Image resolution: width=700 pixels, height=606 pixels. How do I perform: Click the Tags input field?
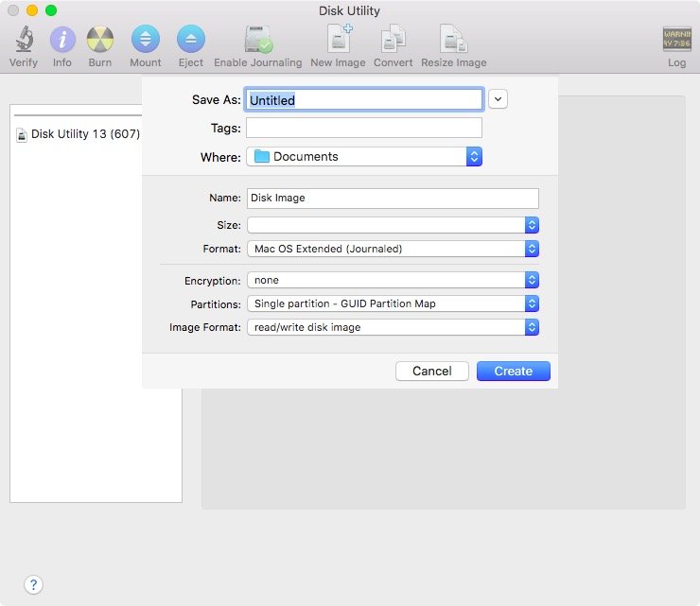[364, 128]
